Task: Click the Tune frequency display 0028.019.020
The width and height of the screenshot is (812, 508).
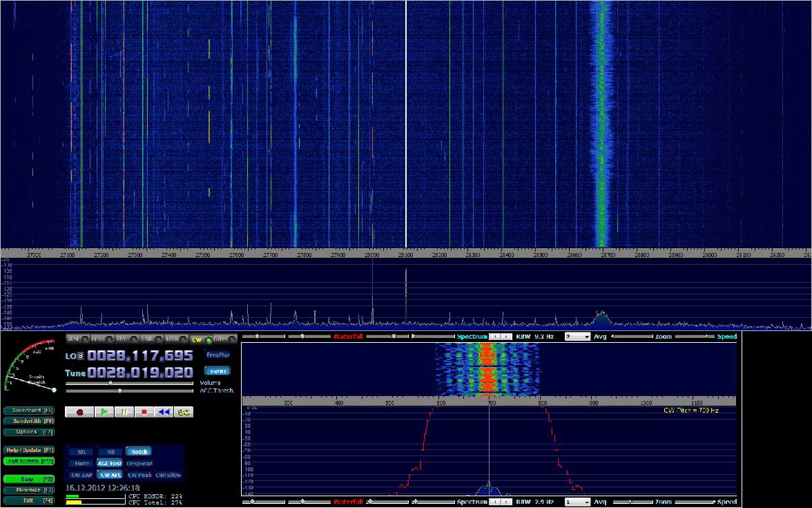Action: [x=139, y=373]
